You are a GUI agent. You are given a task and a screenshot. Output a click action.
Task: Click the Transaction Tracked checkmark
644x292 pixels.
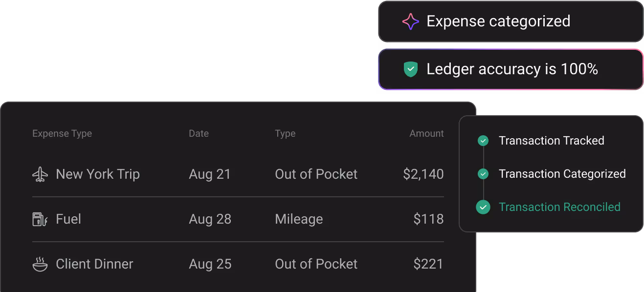[483, 141]
